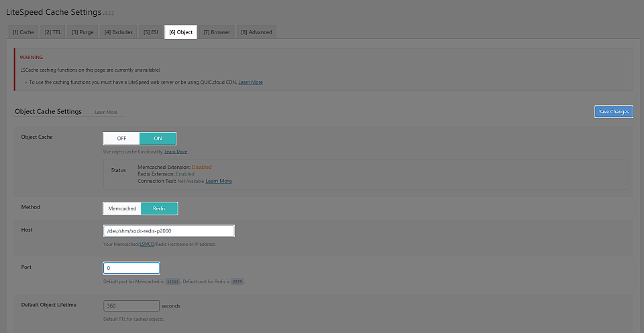Click the Default Object Lifetime label
The height and width of the screenshot is (333, 644).
pyautogui.click(x=48, y=305)
